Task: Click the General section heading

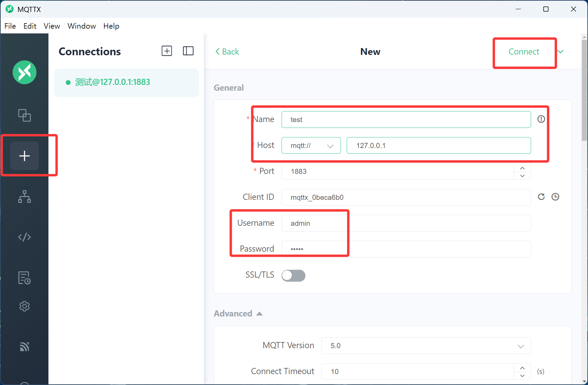Action: coord(229,88)
